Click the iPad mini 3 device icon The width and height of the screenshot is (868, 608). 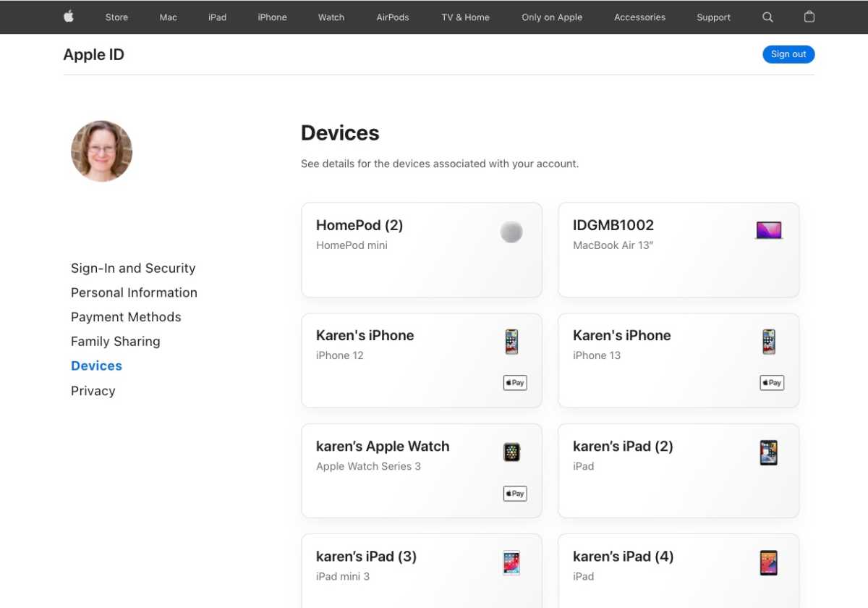[x=512, y=563]
